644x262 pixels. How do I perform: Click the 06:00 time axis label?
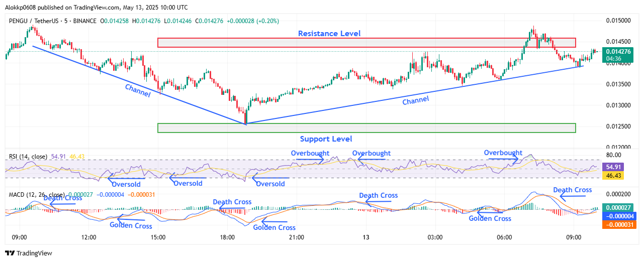(x=504, y=237)
